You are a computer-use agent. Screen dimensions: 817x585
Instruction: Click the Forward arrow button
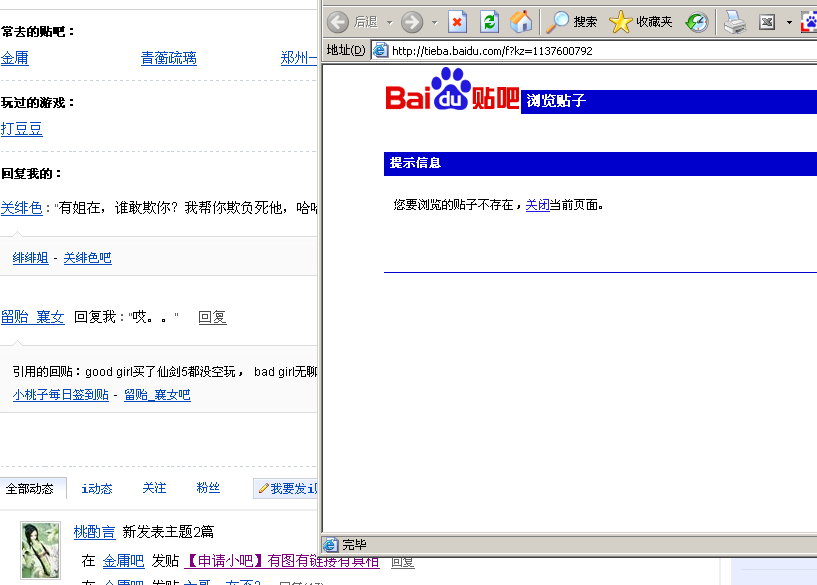412,22
